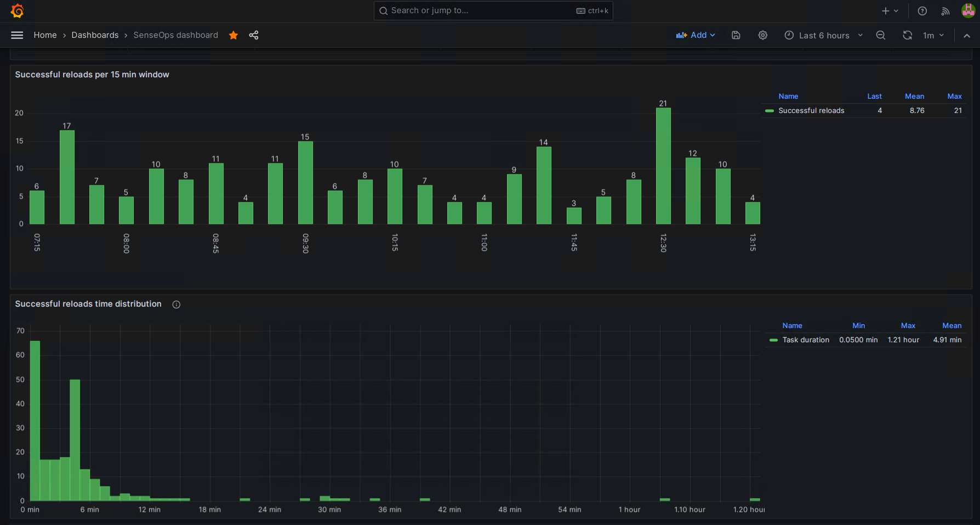Open the hamburger navigation menu
980x525 pixels.
coord(17,35)
